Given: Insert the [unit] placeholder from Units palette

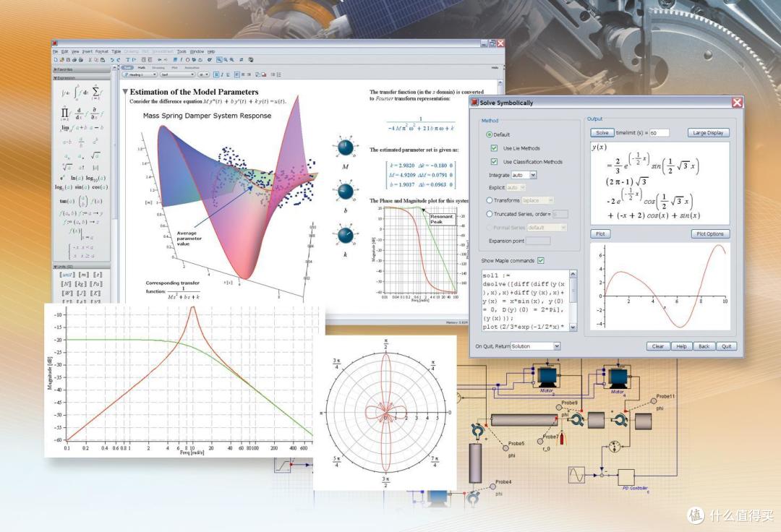Looking at the screenshot, I should tap(67, 274).
